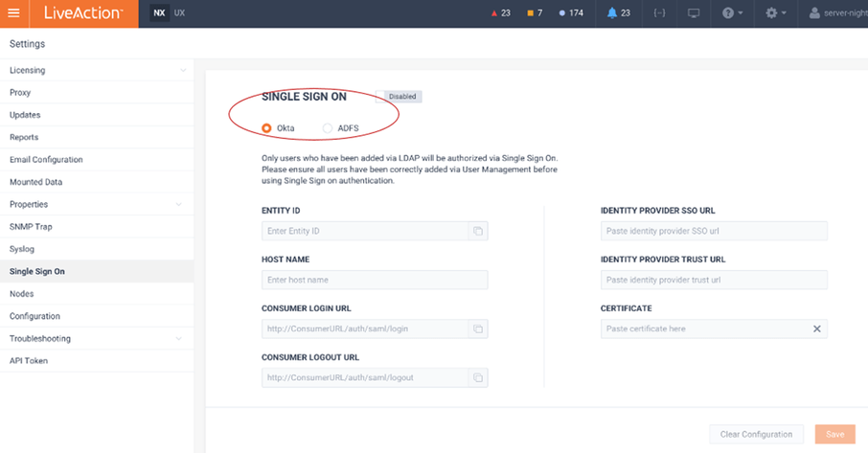Open the info alerts count 174
868x453 pixels.
[571, 12]
